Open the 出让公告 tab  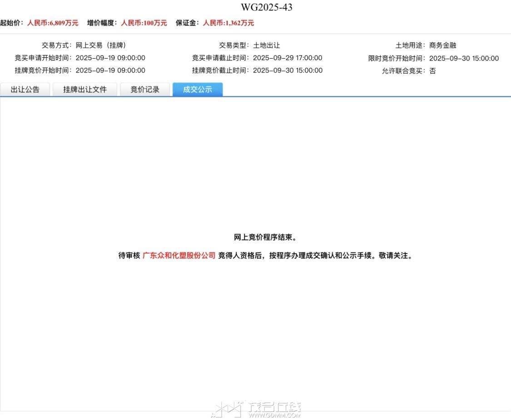[x=25, y=90]
